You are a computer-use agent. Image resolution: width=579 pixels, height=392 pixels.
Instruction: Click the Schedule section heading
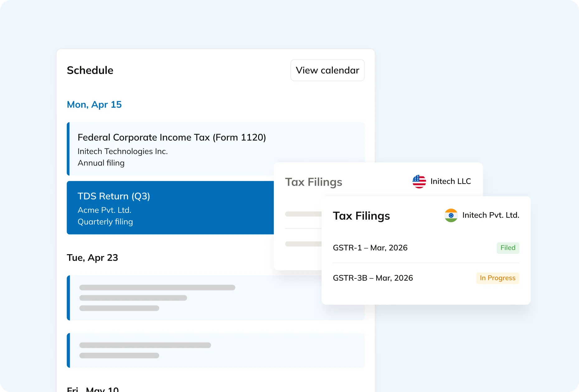tap(90, 70)
